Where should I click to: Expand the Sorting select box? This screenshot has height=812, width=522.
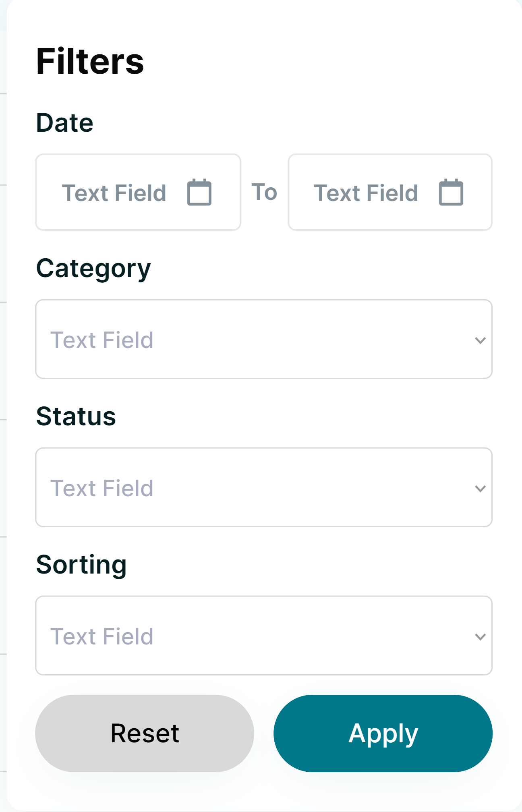pyautogui.click(x=264, y=636)
